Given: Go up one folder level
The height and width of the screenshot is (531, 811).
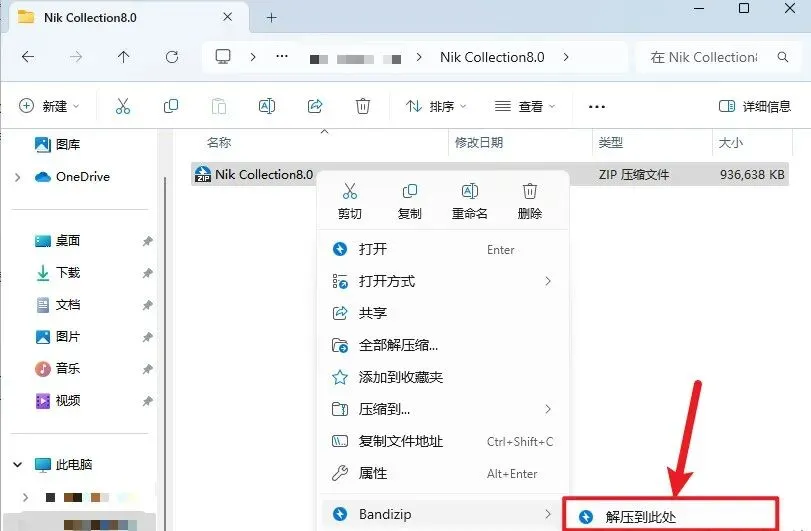Looking at the screenshot, I should tap(123, 57).
